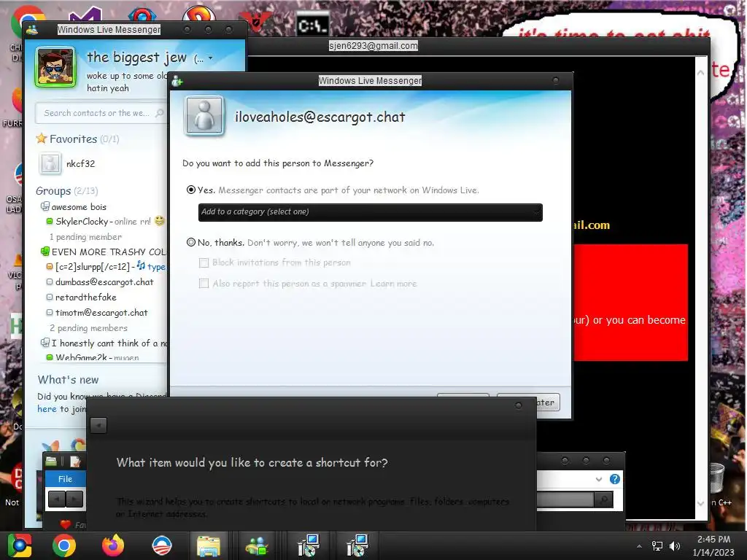Image resolution: width=747 pixels, height=560 pixels.
Task: Click the Obama logo taskbar icon
Action: point(162,545)
